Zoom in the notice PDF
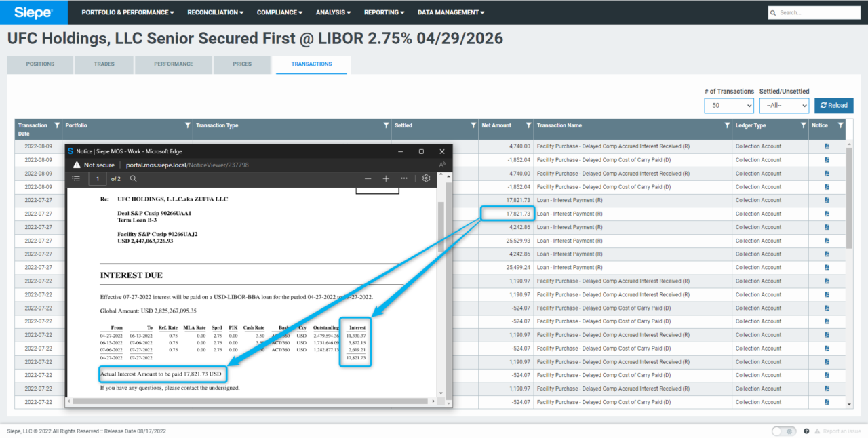Image resolution: width=868 pixels, height=438 pixels. click(386, 178)
